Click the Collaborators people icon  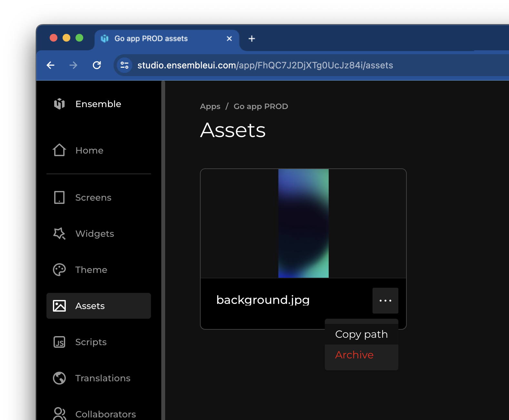pyautogui.click(x=59, y=414)
